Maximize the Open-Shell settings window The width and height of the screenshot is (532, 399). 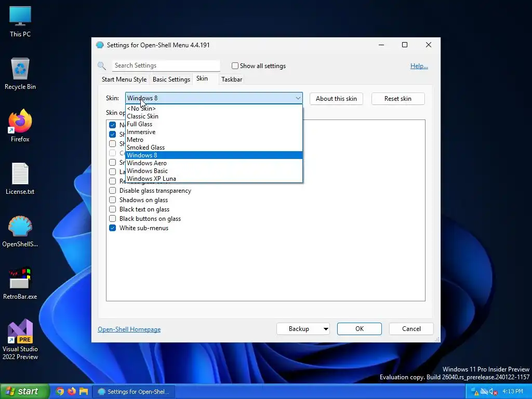pos(404,45)
